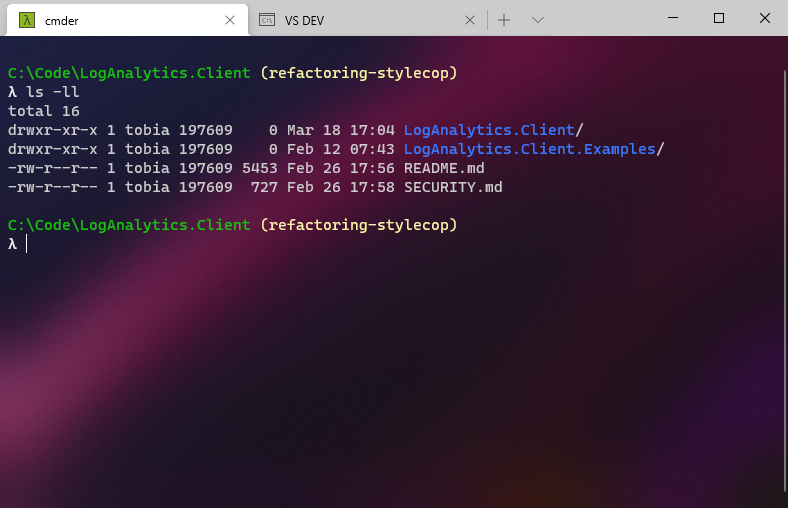The height and width of the screenshot is (508, 788).
Task: Click the cmder lambda tab icon
Action: pos(27,20)
